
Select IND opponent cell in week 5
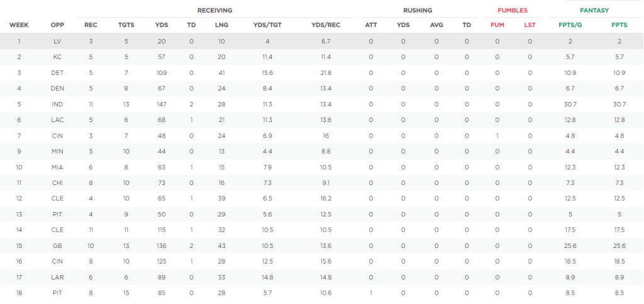(57, 104)
